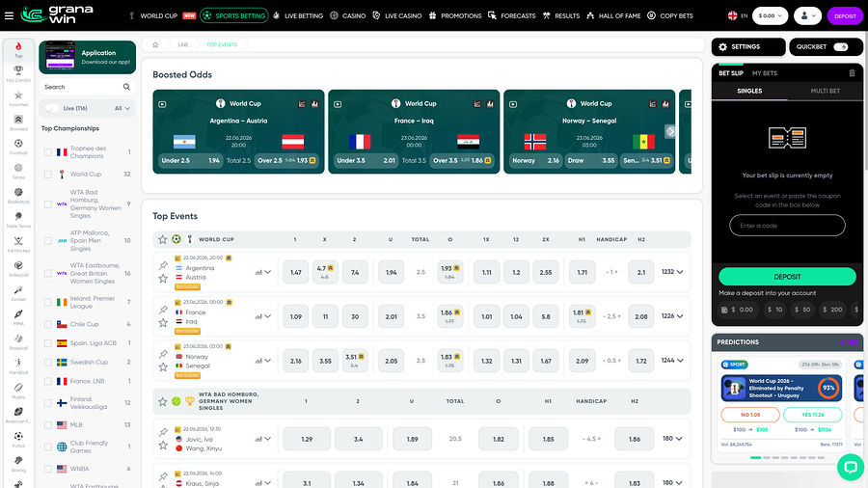The height and width of the screenshot is (488, 868).
Task: Check the Chile Cup checkbox
Action: [x=48, y=324]
